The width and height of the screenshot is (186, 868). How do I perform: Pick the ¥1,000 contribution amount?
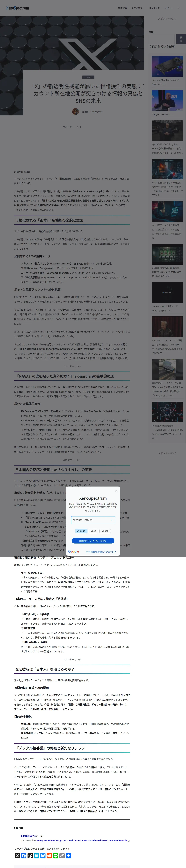[x=105, y=531]
